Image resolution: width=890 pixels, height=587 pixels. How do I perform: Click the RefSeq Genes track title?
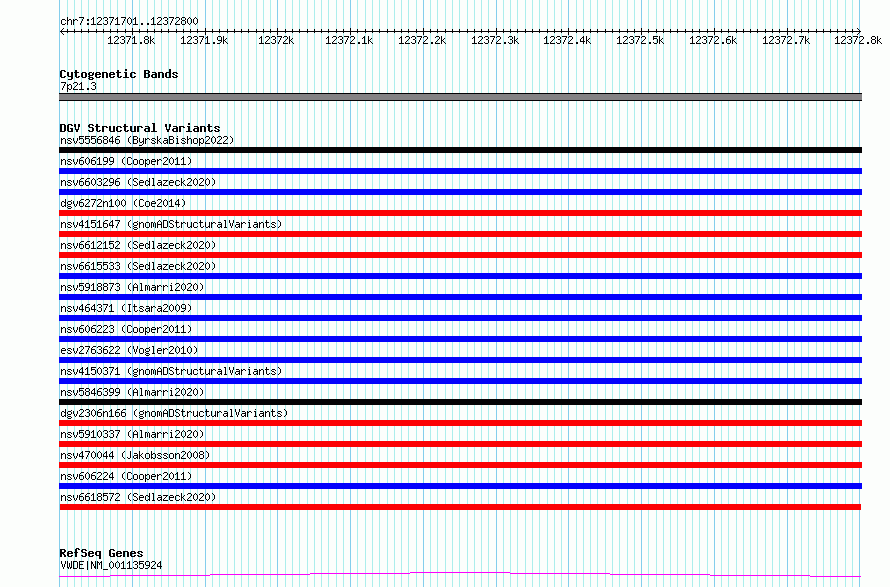click(101, 553)
